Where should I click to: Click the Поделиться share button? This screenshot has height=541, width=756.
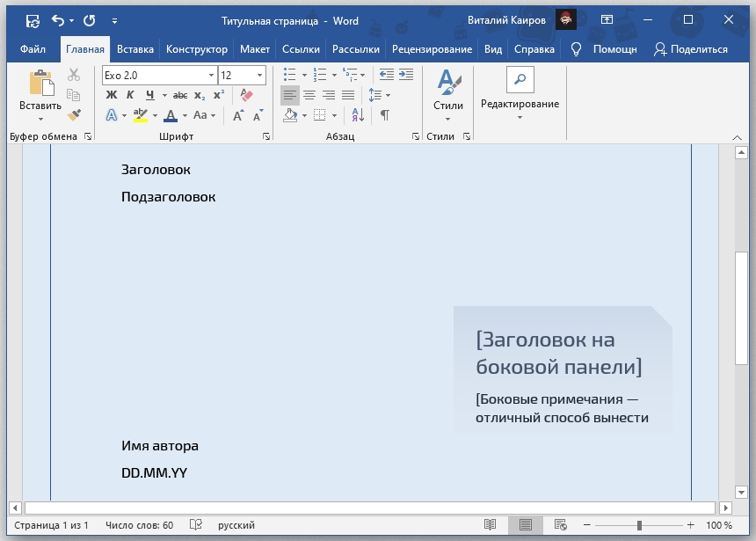click(x=690, y=49)
